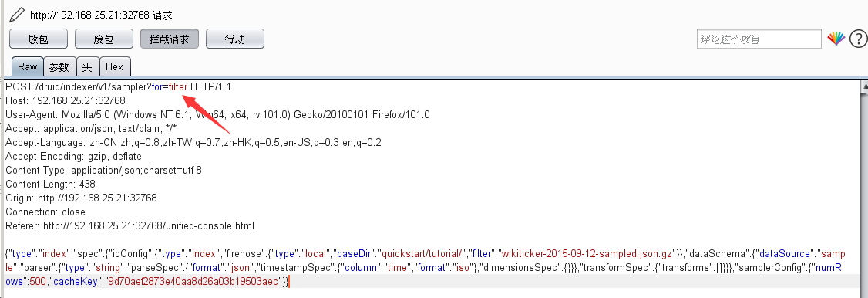
Task: Click the 评论这个项目 comment field
Action: pos(759,39)
